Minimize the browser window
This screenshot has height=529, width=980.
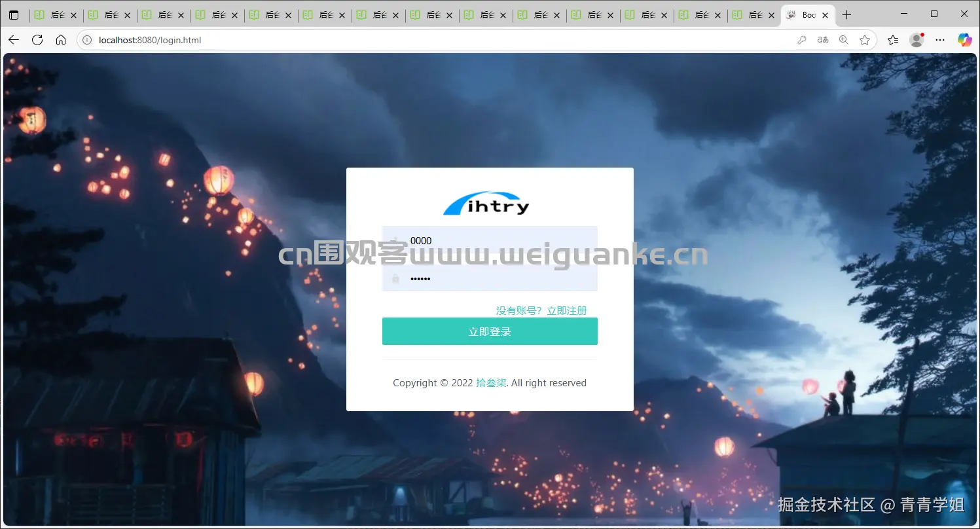coord(904,14)
